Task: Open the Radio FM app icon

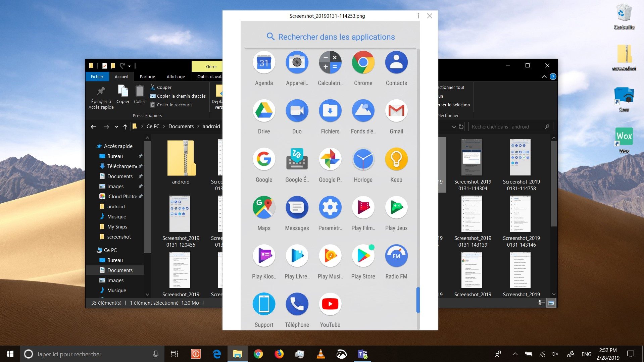Action: coord(396,256)
